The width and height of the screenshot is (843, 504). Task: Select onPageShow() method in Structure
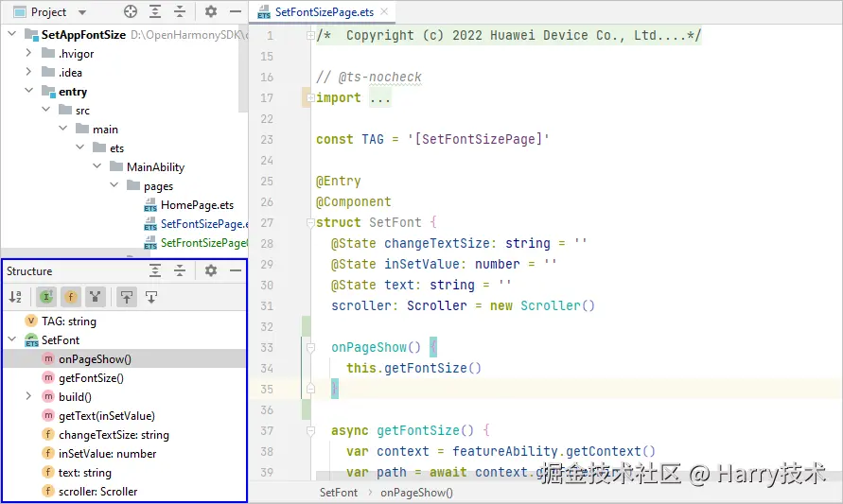click(95, 359)
